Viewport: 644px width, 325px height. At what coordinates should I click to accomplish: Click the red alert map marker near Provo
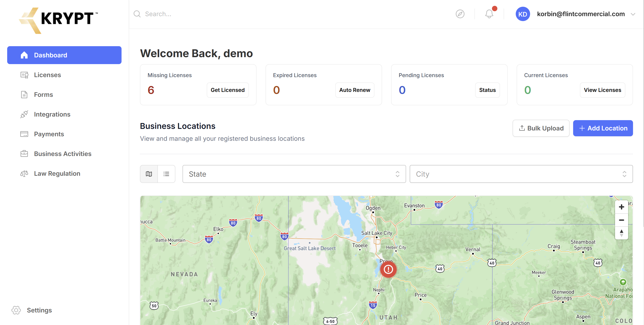click(388, 269)
